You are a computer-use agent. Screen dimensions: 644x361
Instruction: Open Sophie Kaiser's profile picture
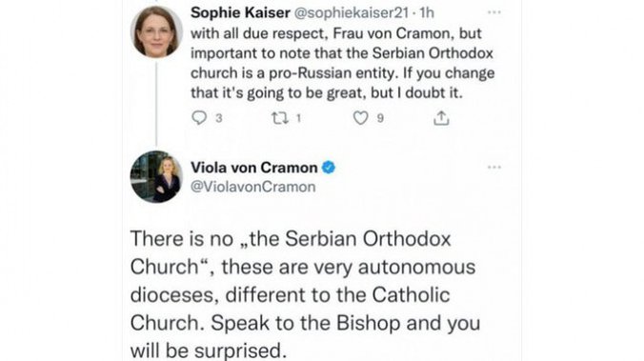pyautogui.click(x=156, y=32)
